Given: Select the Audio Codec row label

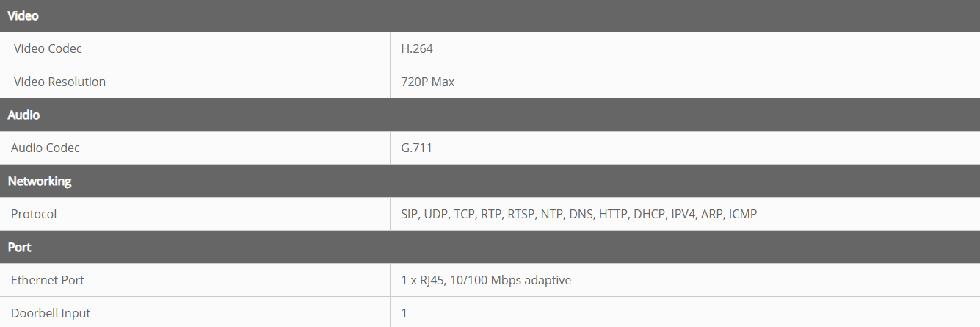Looking at the screenshot, I should 46,148.
